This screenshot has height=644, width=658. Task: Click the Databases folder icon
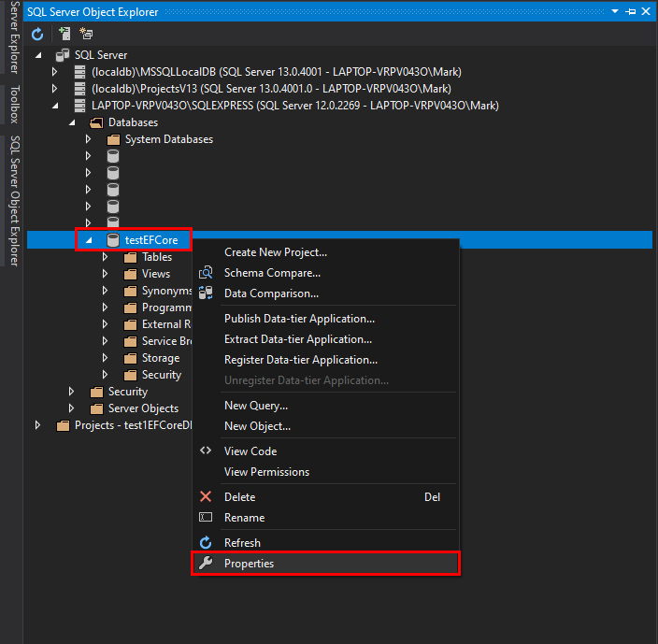pyautogui.click(x=96, y=122)
